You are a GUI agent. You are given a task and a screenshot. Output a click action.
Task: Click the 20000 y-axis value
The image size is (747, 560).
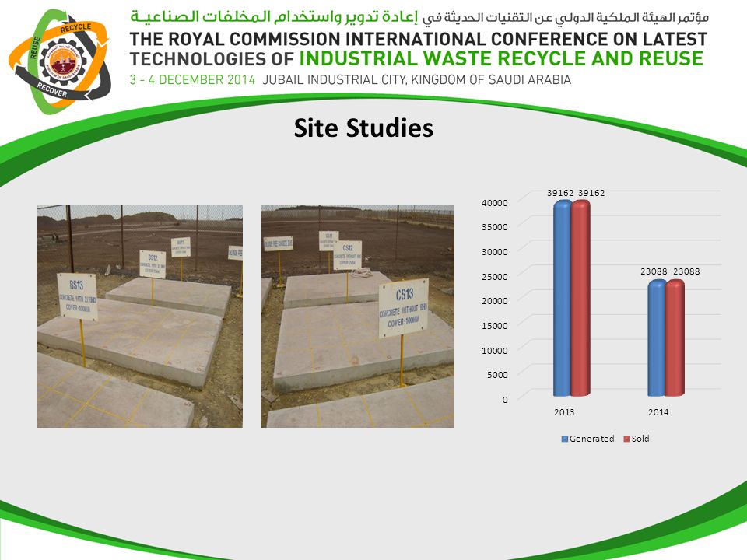(x=495, y=301)
